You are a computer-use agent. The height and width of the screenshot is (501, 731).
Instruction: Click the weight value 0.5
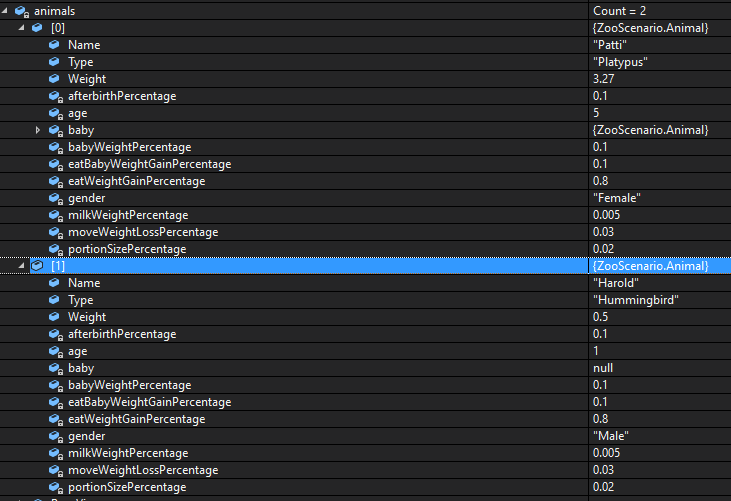[600, 317]
